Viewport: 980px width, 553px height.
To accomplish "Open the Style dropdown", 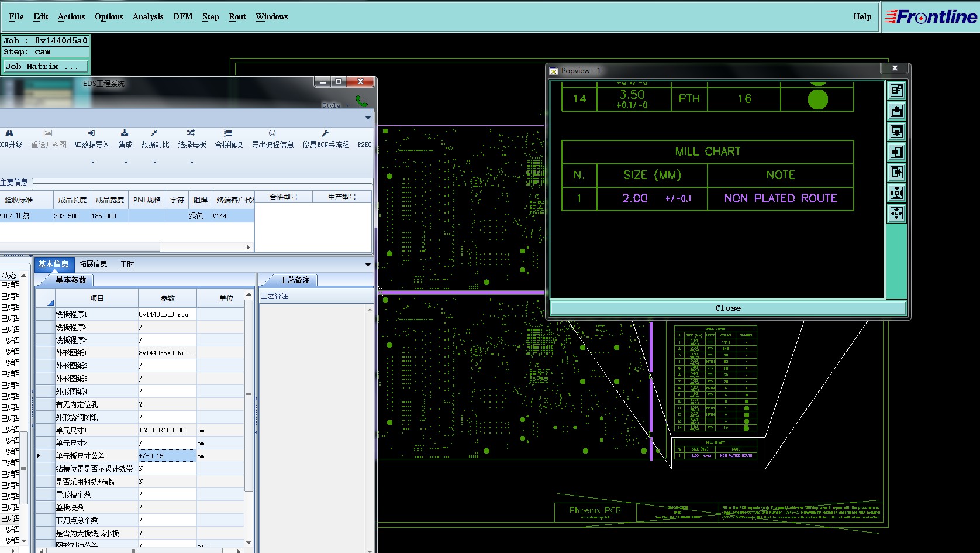I will (x=334, y=105).
